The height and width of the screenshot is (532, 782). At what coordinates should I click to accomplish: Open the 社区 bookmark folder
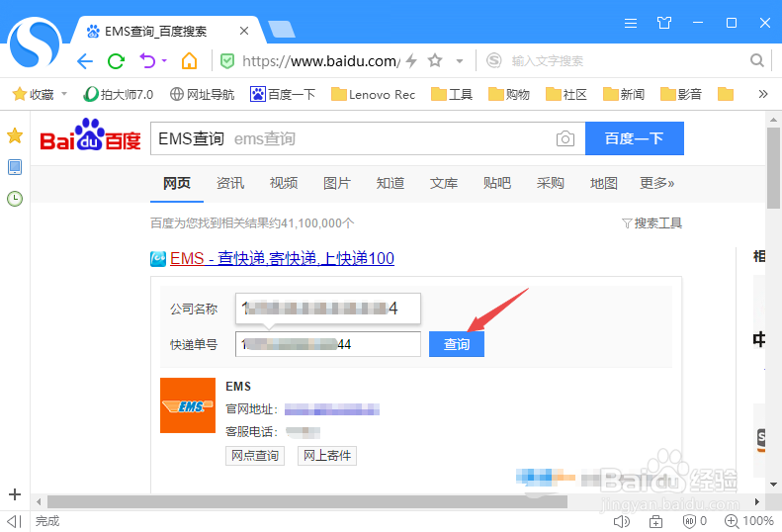pyautogui.click(x=566, y=94)
